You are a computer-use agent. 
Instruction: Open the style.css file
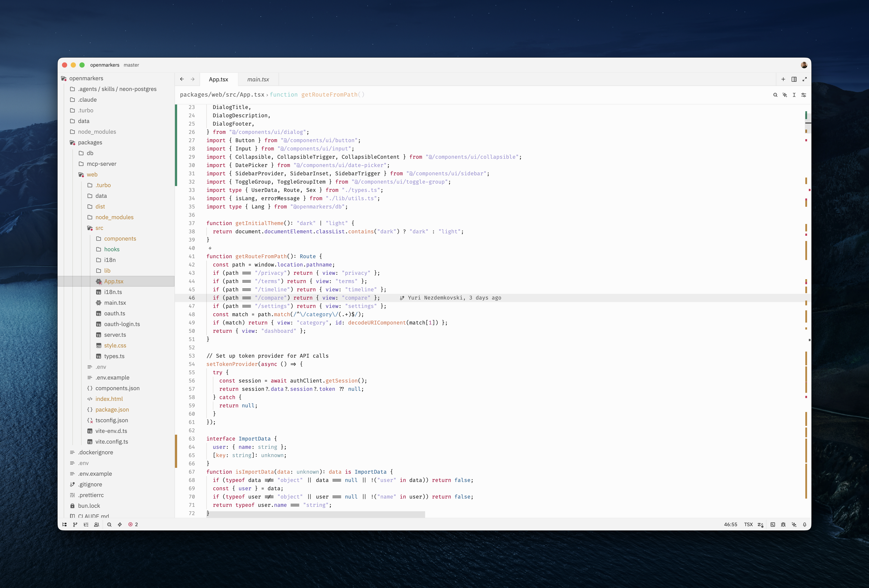click(116, 345)
